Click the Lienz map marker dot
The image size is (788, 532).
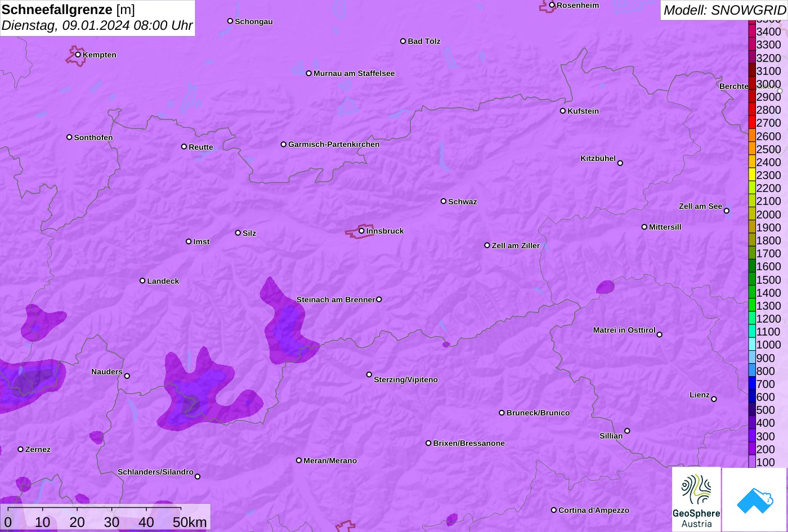pyautogui.click(x=714, y=399)
